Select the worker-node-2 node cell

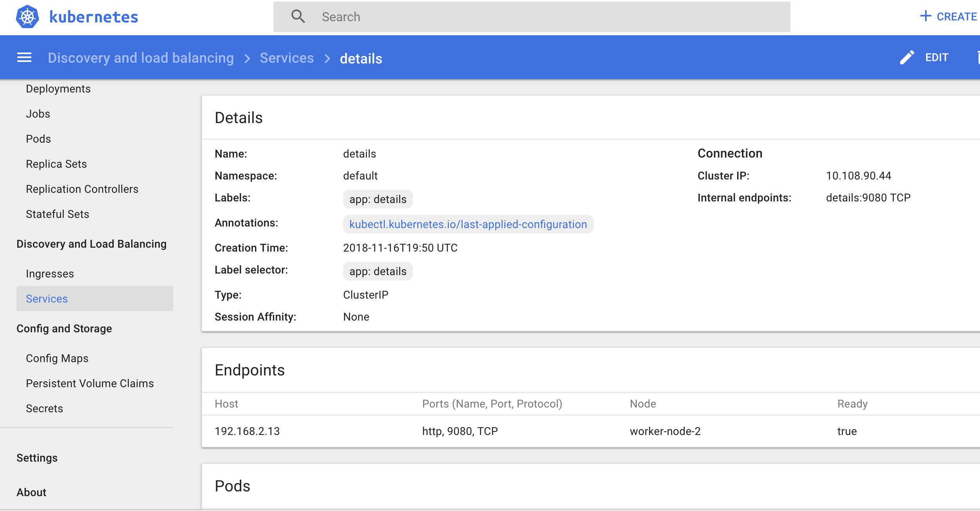pos(665,431)
